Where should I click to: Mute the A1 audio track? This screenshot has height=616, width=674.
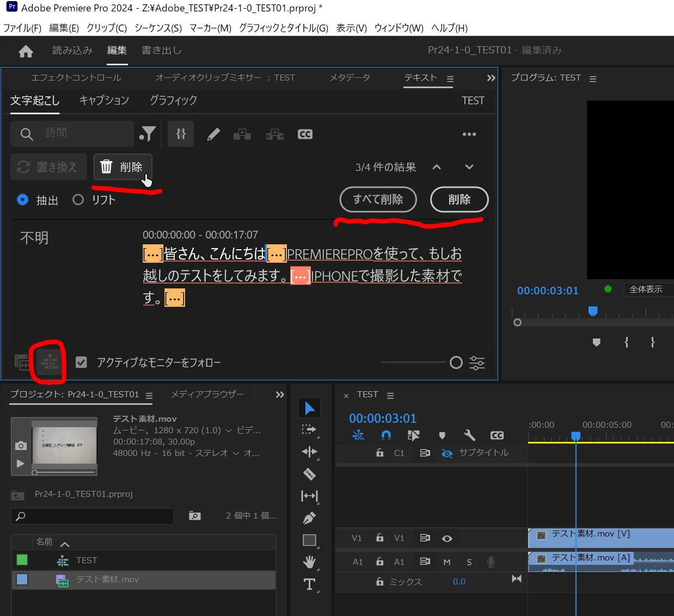click(x=447, y=562)
